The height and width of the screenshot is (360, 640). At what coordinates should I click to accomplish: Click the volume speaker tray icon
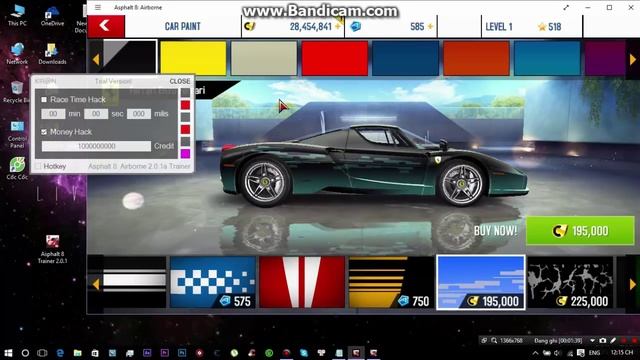click(558, 353)
